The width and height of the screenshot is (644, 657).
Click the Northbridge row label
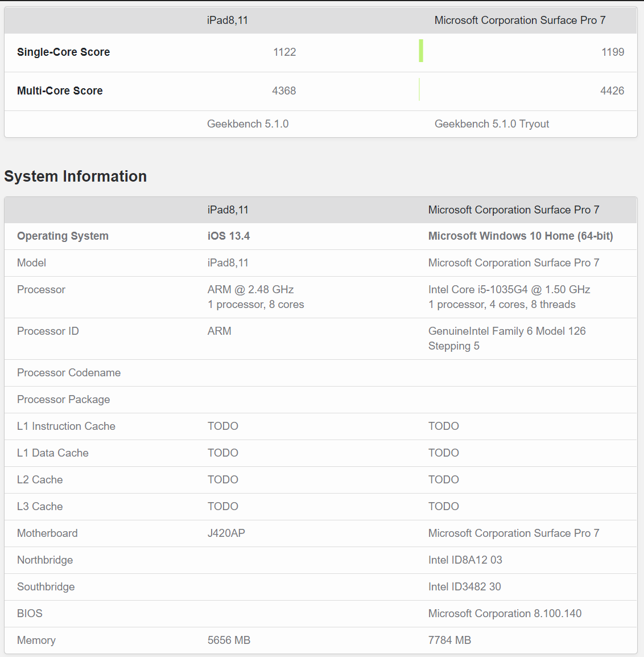45,560
